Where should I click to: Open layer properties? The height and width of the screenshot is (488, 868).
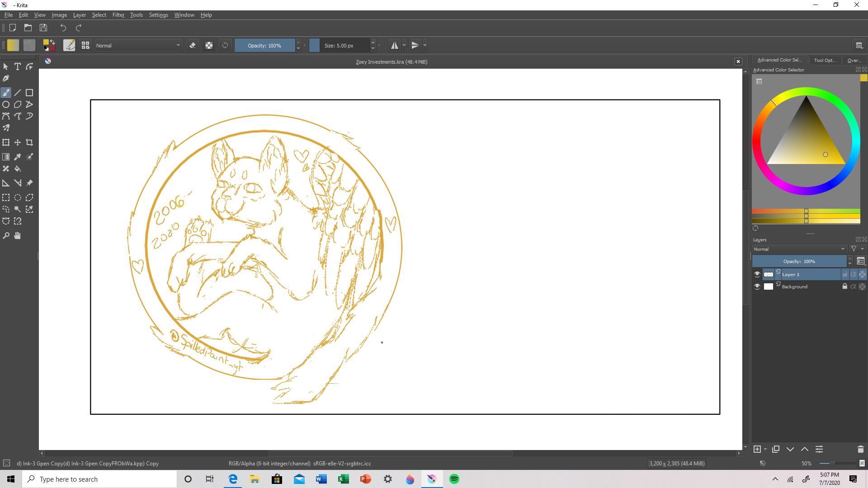819,449
